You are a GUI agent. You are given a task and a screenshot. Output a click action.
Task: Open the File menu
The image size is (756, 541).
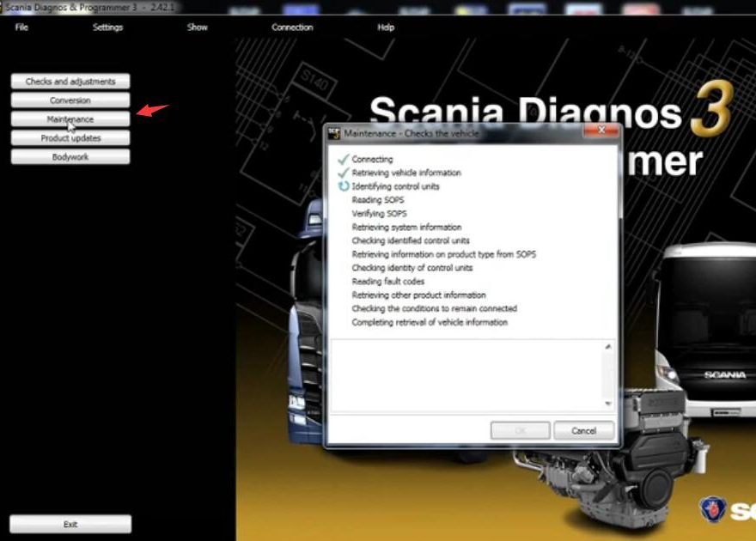[21, 27]
